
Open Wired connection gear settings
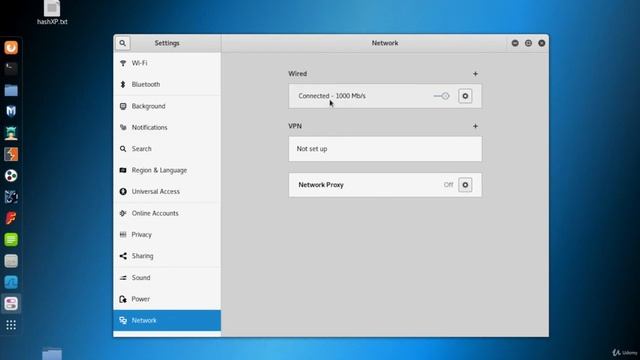point(465,96)
